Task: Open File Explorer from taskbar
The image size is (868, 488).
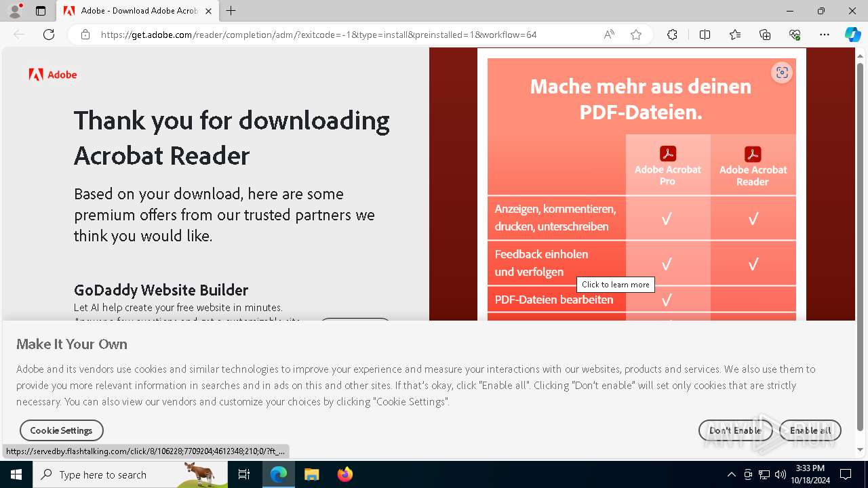Action: point(311,474)
